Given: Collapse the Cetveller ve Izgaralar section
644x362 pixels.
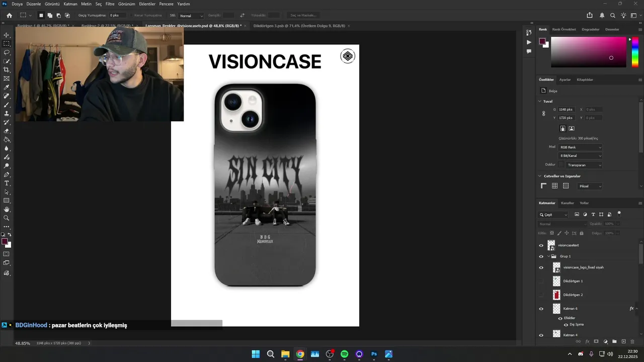Looking at the screenshot, I should coord(540,176).
